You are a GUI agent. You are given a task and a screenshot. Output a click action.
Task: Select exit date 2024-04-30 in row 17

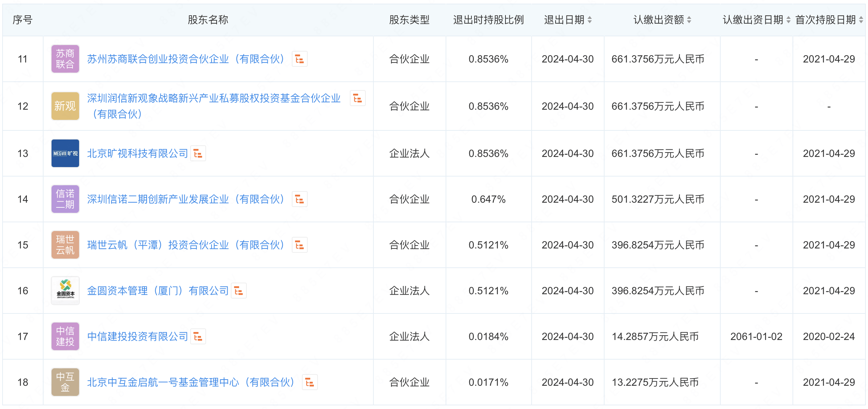568,337
